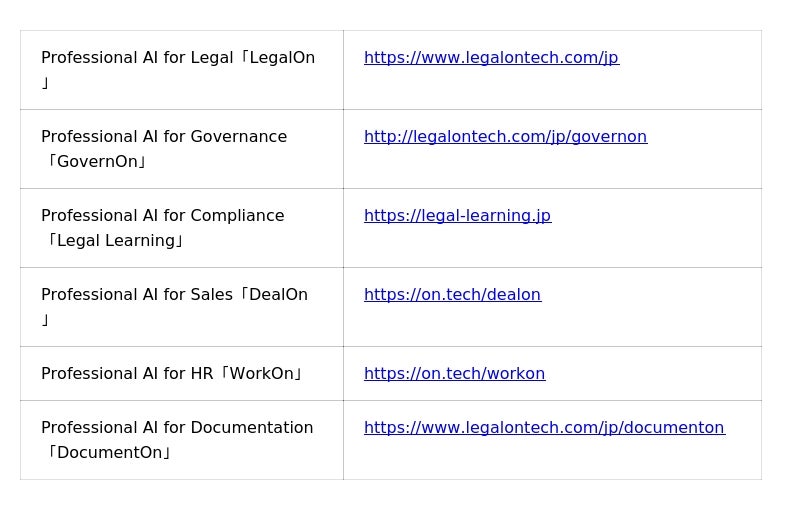Click the word 'Governance' in the table
This screenshot has width=800, height=510.
[238, 137]
